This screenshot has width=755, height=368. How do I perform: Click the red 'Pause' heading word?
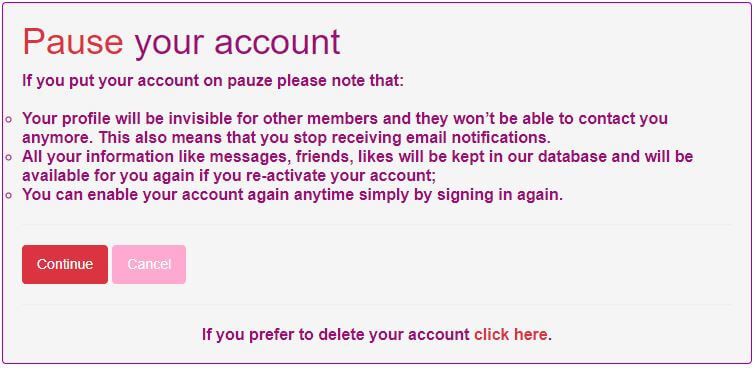tap(73, 42)
